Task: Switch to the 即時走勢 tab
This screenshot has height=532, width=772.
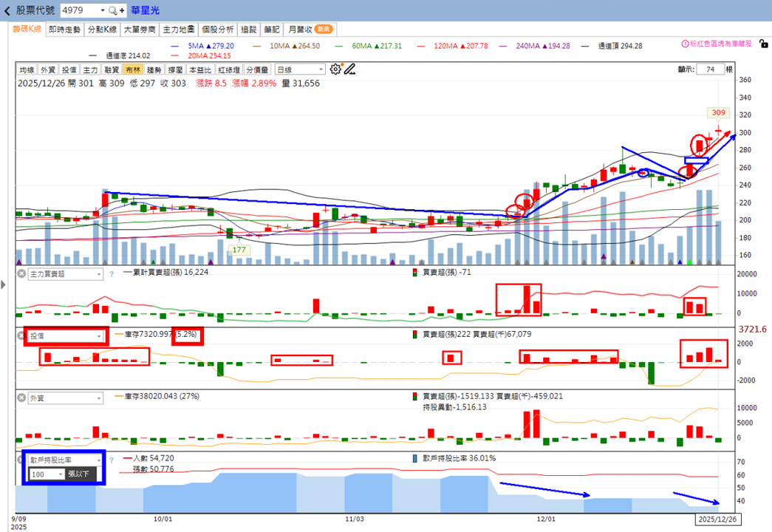Action: click(64, 30)
